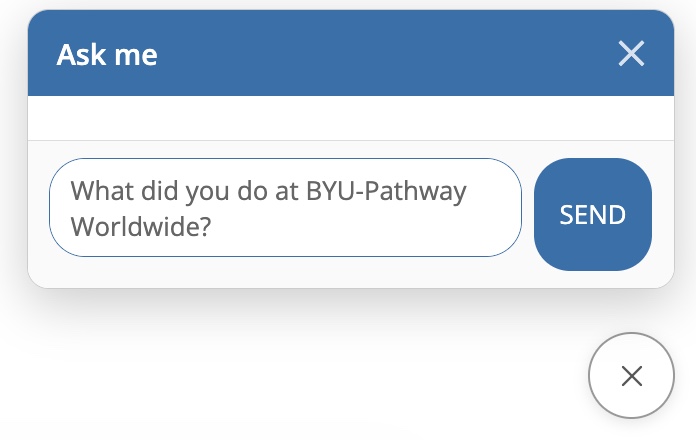Image resolution: width=696 pixels, height=440 pixels.
Task: Select the white conversation area below the header
Action: [350, 118]
